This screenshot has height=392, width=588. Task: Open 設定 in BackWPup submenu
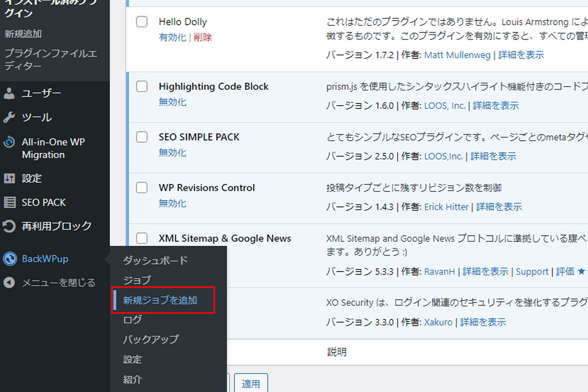pos(132,360)
